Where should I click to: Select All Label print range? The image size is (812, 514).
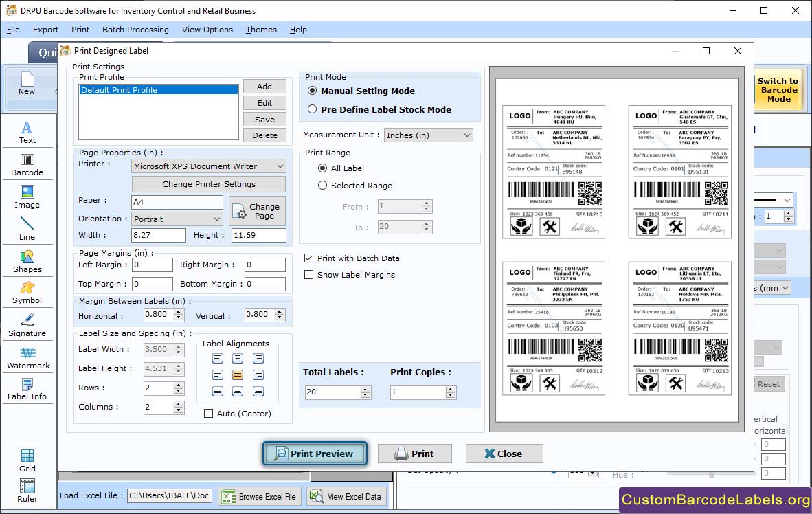point(322,168)
